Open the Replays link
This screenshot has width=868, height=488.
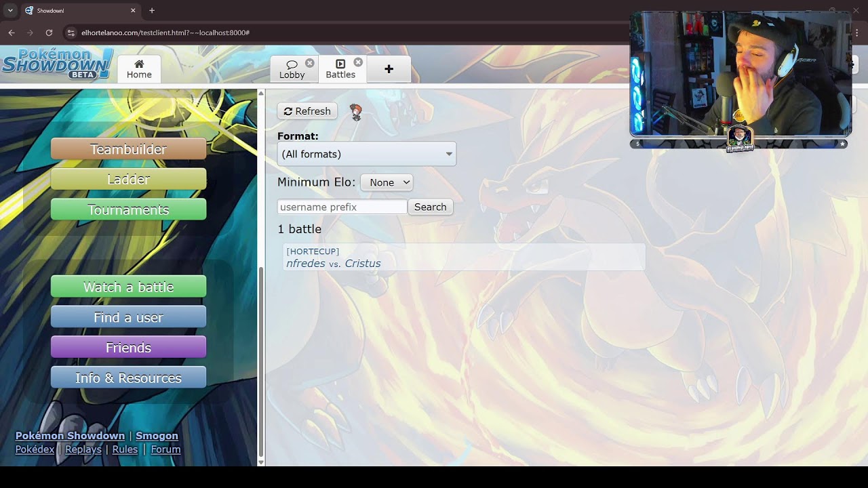(83, 449)
